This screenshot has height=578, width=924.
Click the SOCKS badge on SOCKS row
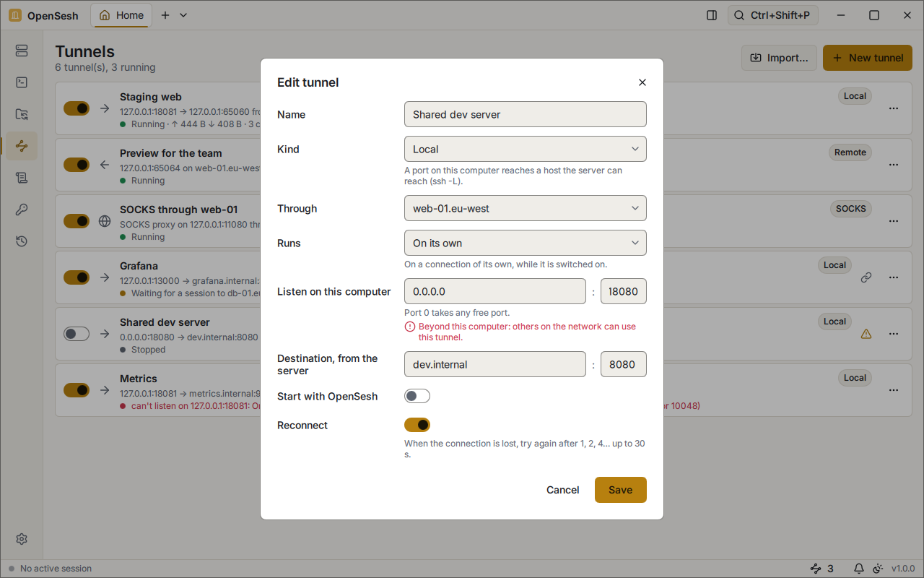[851, 209]
